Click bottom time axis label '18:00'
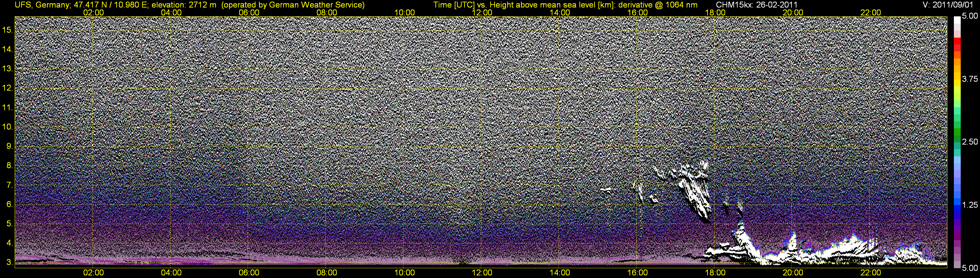This screenshot has width=980, height=278. (715, 273)
